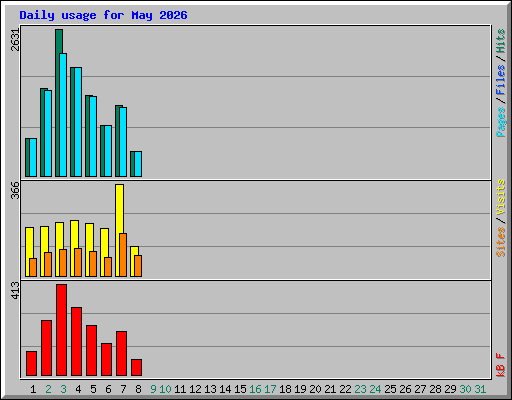The image size is (512, 400).
Task: Click green day 2 on the x-axis
Action: (x=48, y=389)
